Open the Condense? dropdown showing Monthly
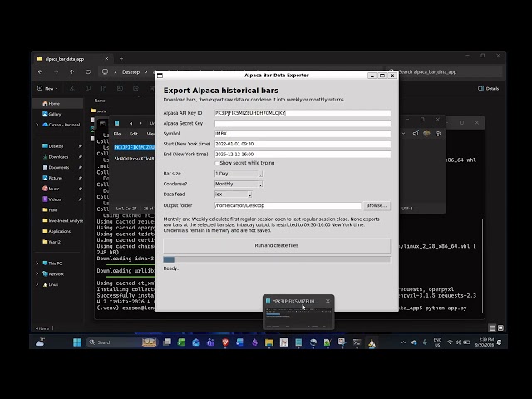The width and height of the screenshot is (532, 399). (x=239, y=185)
